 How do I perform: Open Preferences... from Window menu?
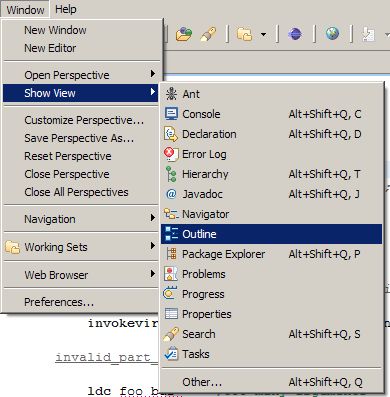pos(82,302)
